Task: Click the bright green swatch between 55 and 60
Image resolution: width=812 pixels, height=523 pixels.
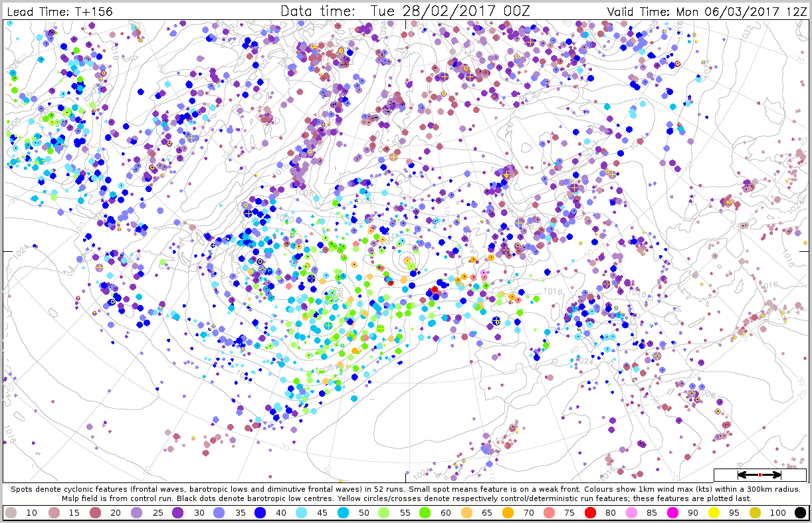Action: click(427, 512)
